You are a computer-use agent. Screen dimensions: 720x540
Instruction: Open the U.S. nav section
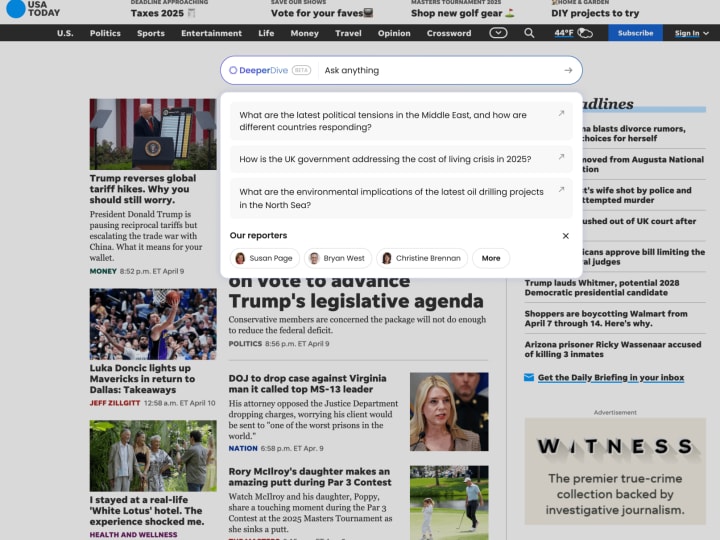pyautogui.click(x=65, y=33)
